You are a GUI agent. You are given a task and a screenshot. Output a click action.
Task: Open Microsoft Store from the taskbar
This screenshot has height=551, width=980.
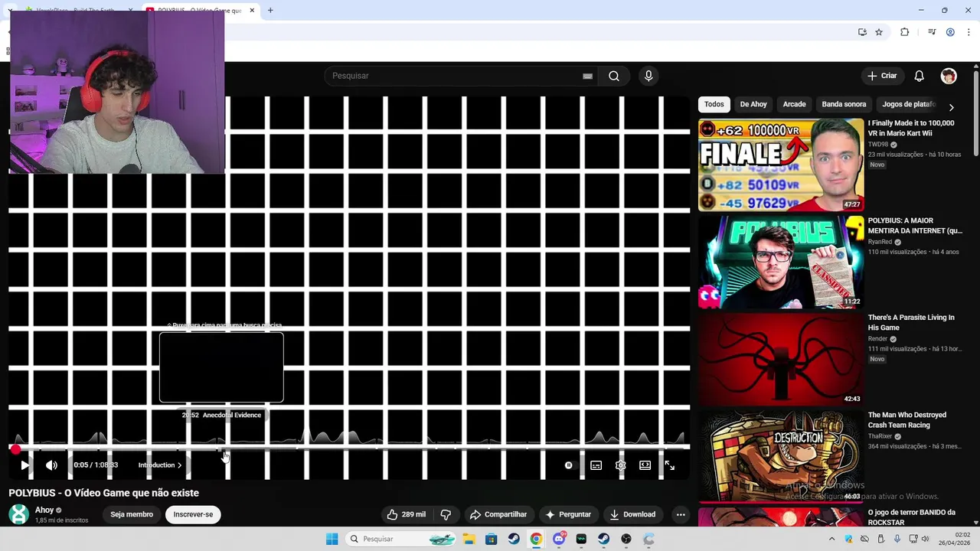point(491,539)
